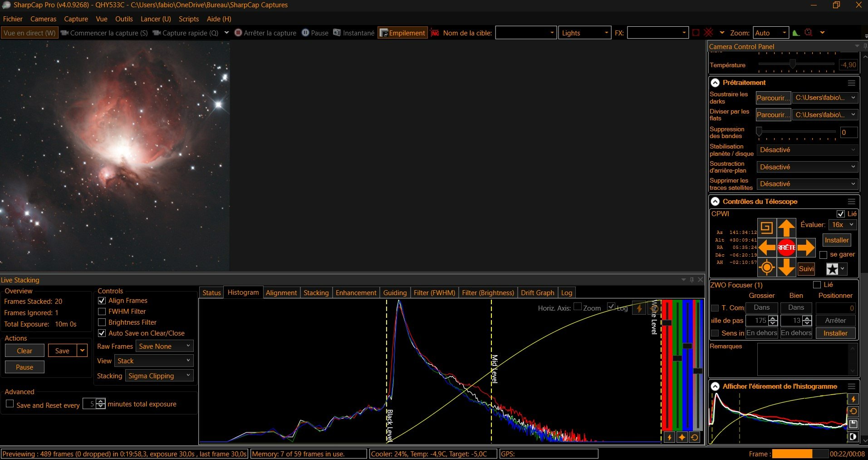Check the se garer checkbox
The width and height of the screenshot is (868, 460).
[x=824, y=255]
